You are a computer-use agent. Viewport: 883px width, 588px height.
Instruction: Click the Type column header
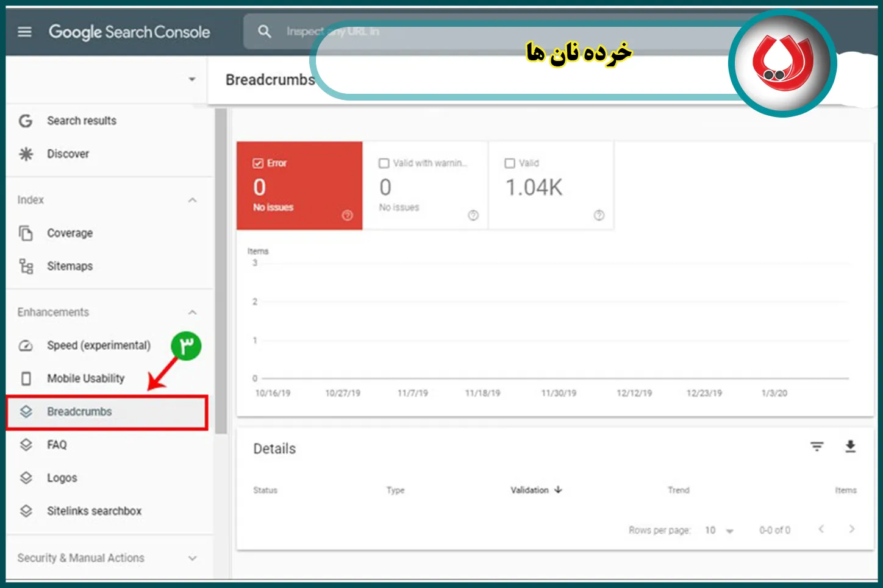(x=396, y=490)
